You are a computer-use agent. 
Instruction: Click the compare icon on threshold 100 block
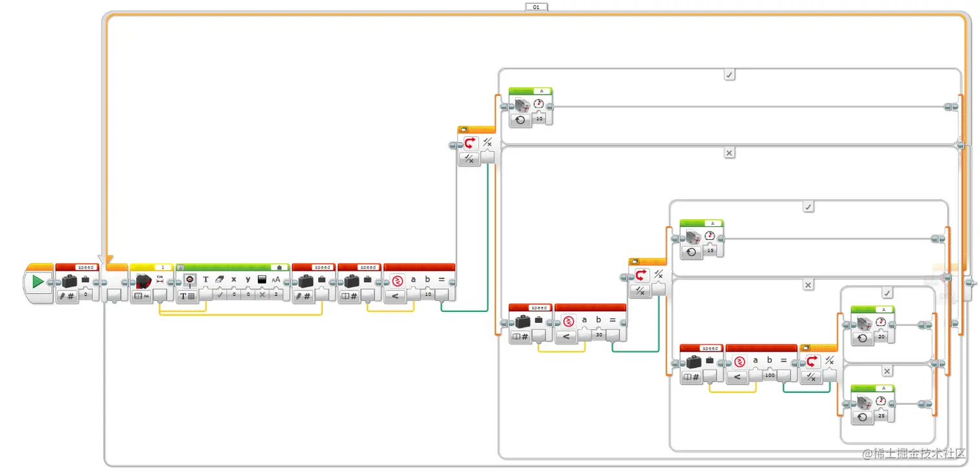point(739,361)
